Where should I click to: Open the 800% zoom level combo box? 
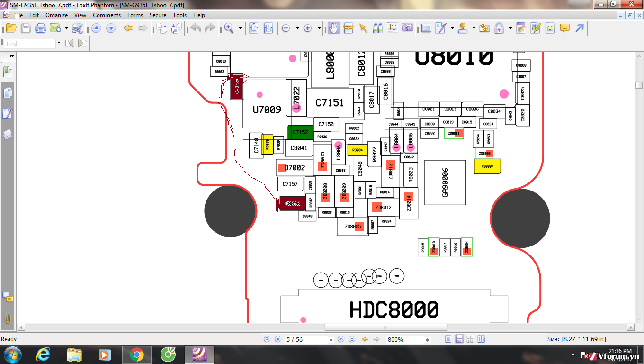pyautogui.click(x=408, y=339)
